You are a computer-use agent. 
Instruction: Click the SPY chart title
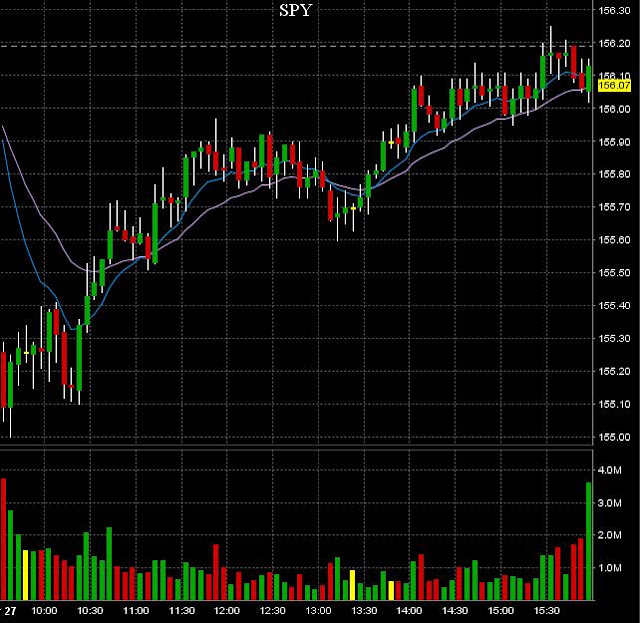coord(296,10)
